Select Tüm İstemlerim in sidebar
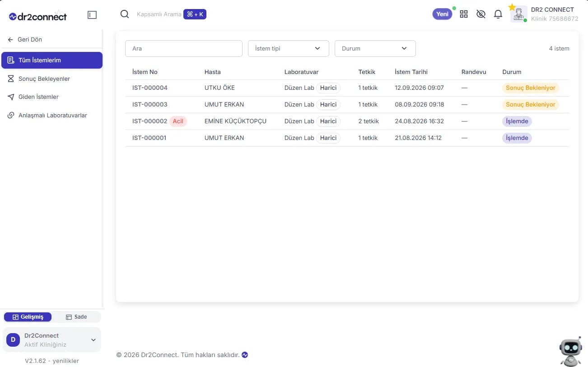 [52, 60]
